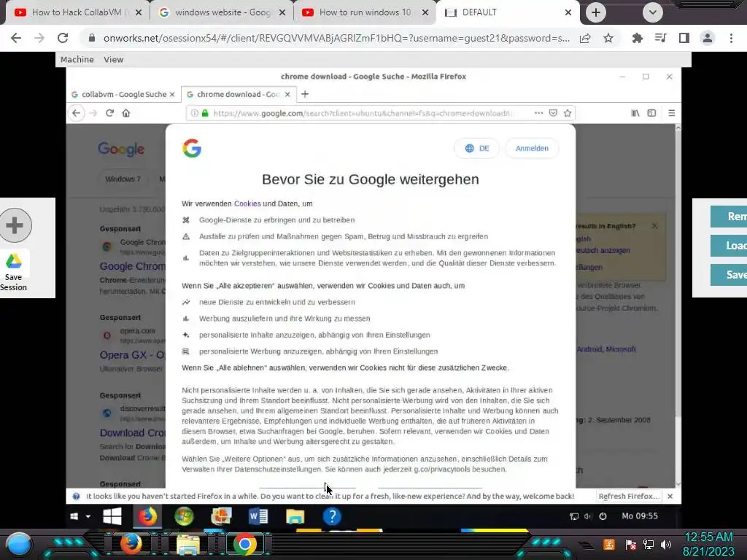Go to Firefox home page
The image size is (747, 560).
[126, 113]
